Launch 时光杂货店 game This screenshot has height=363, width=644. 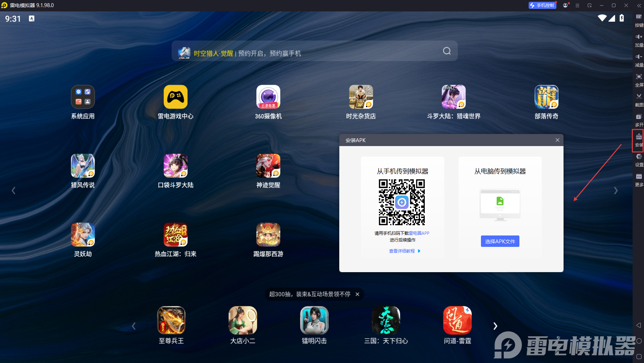[361, 97]
